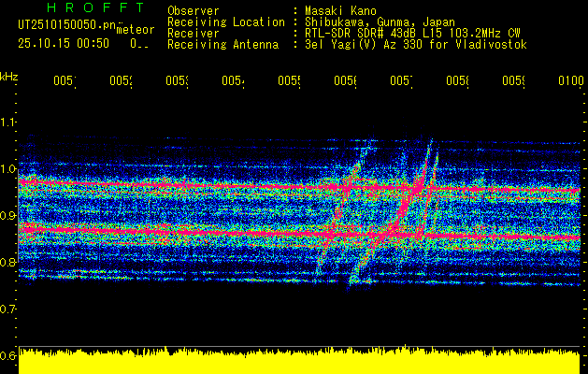
Task: Select the RTL-SDR SDR# receiver description
Action: click(413, 34)
